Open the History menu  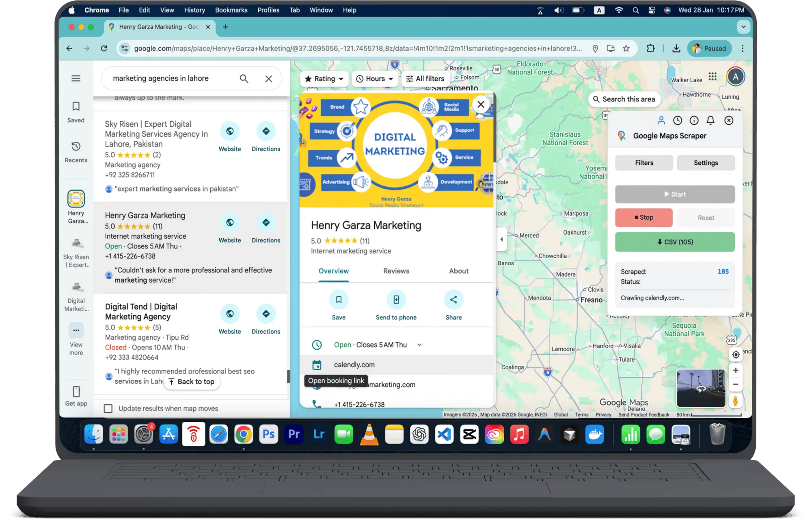tap(194, 10)
